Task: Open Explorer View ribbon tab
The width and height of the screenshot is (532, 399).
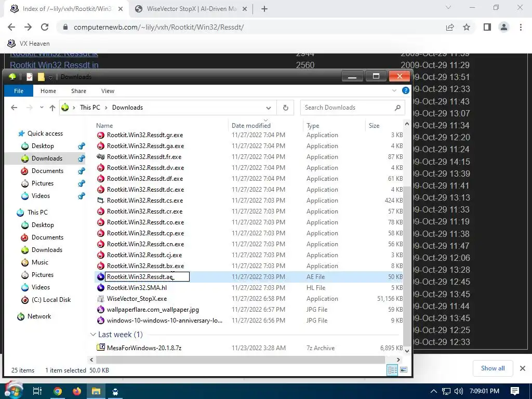Action: tap(108, 91)
